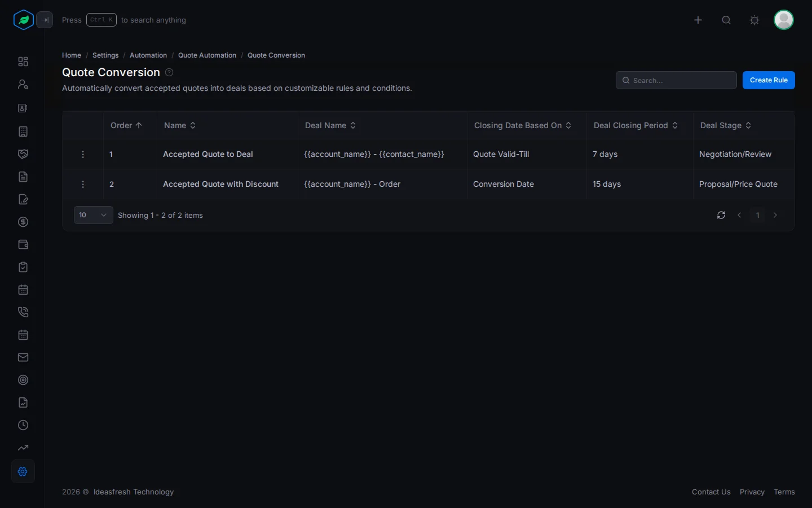Open the envelope mail sidebar icon

point(23,357)
